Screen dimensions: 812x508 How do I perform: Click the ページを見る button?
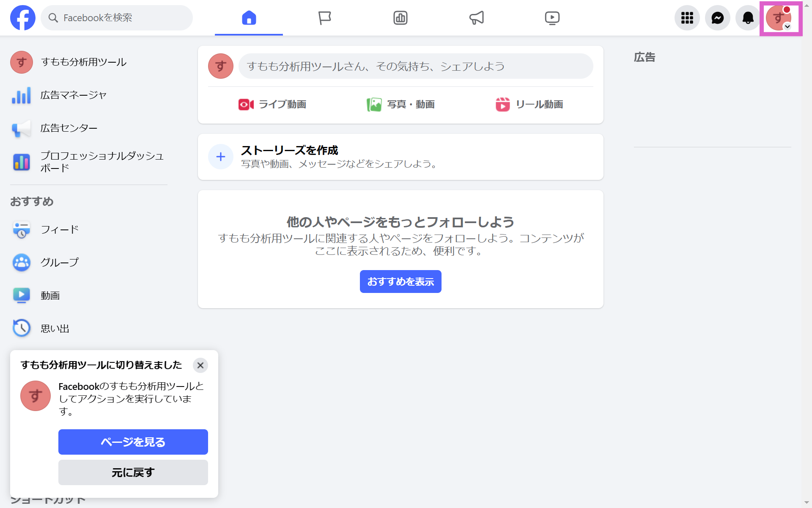pos(133,442)
